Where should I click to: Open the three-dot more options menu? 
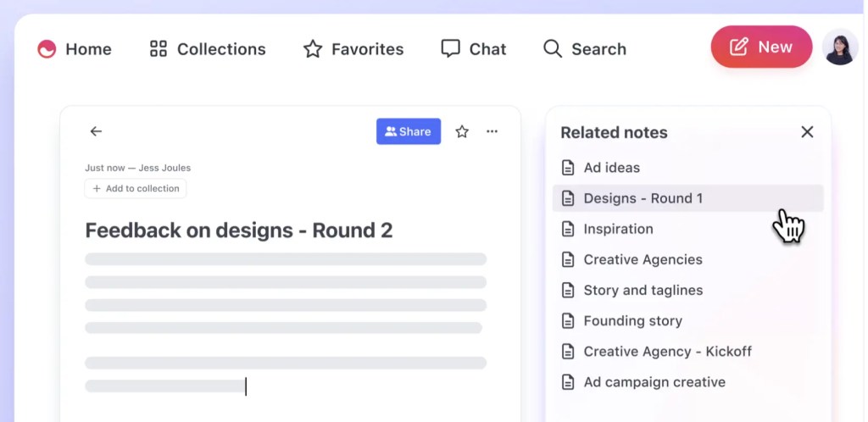pyautogui.click(x=492, y=131)
